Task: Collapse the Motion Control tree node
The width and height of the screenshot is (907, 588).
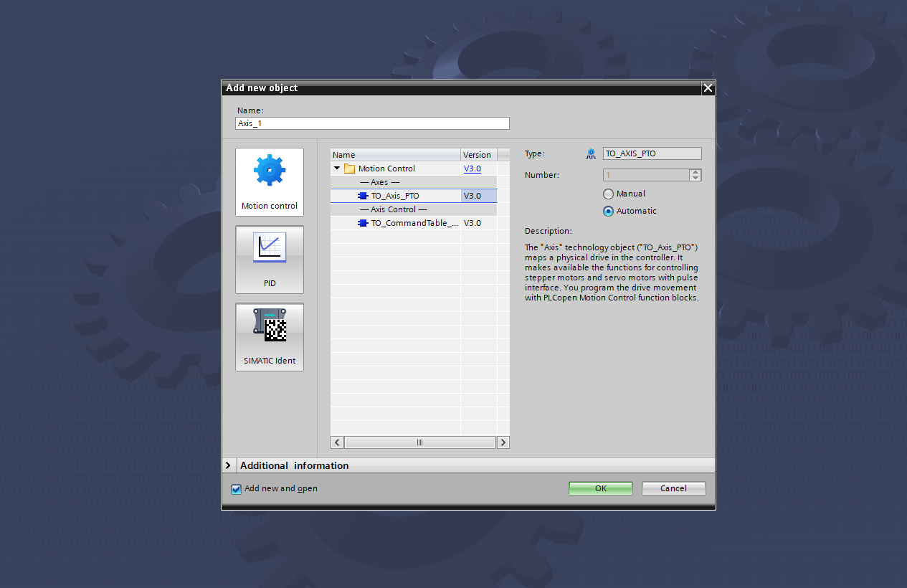Action: [x=337, y=168]
